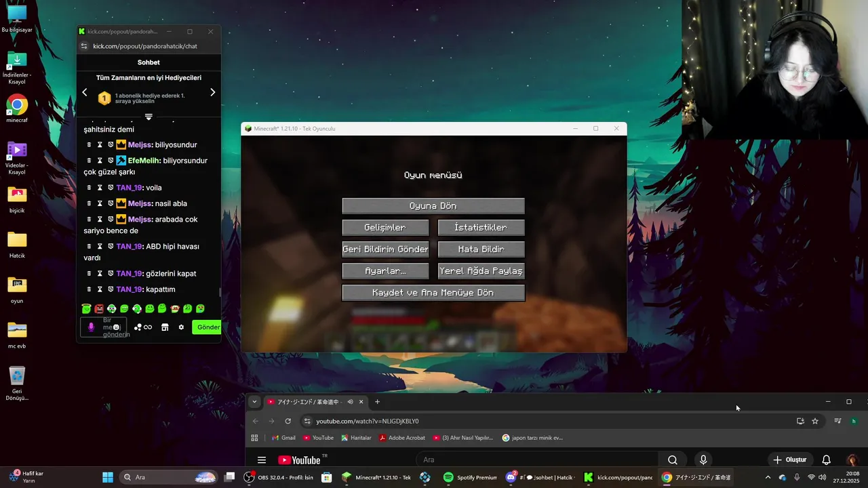Open EfeMelih username in chat

[144, 161]
